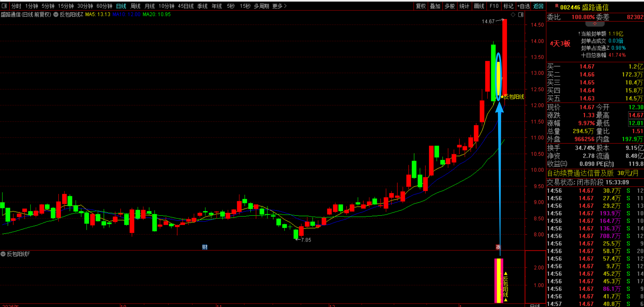Click the 708.7万 trade tick row

[595, 236]
